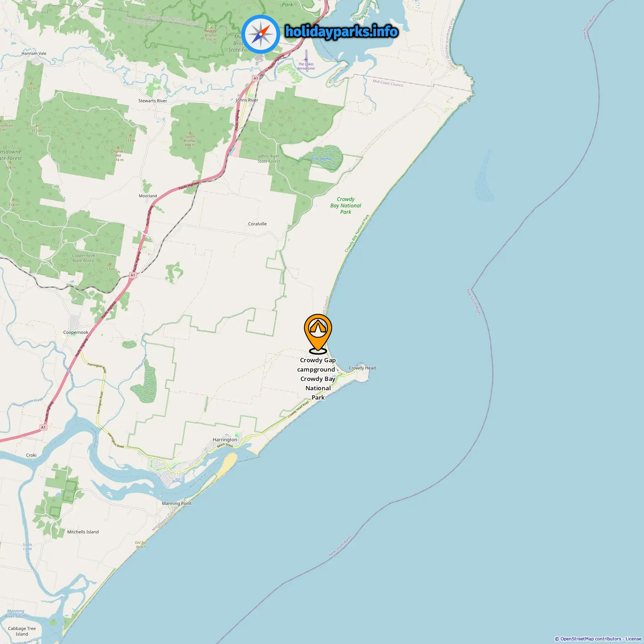Viewport: 644px width, 644px height.
Task: Click the Dirty Swamp label
Action: [x=321, y=158]
